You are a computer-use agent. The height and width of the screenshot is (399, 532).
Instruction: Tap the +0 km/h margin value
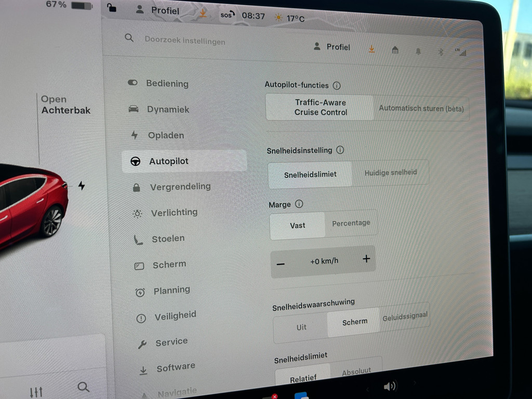(324, 261)
